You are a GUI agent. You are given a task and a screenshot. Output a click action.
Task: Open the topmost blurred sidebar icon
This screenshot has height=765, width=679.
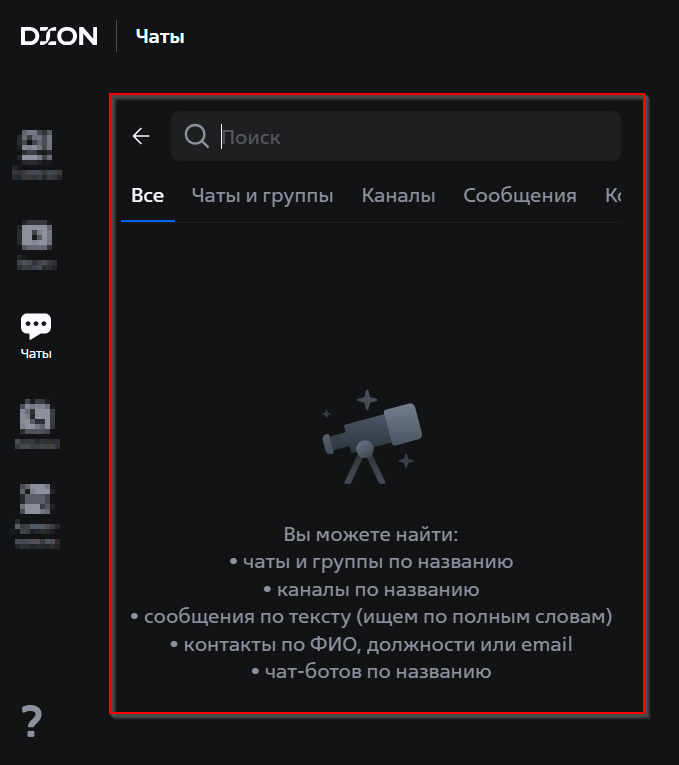click(x=37, y=154)
